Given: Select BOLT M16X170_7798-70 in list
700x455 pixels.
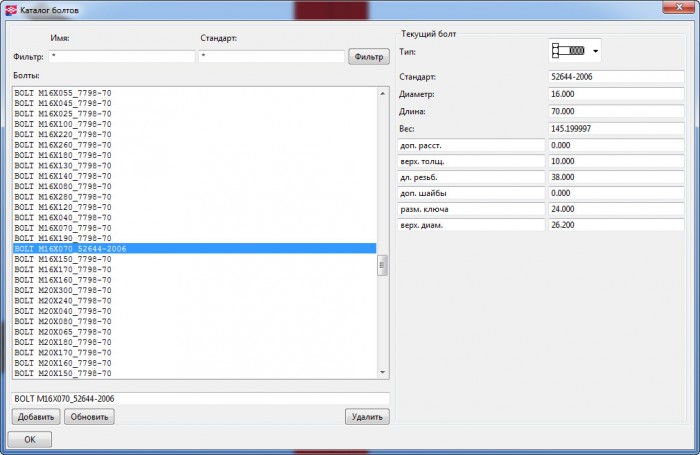Looking at the screenshot, I should 195,269.
